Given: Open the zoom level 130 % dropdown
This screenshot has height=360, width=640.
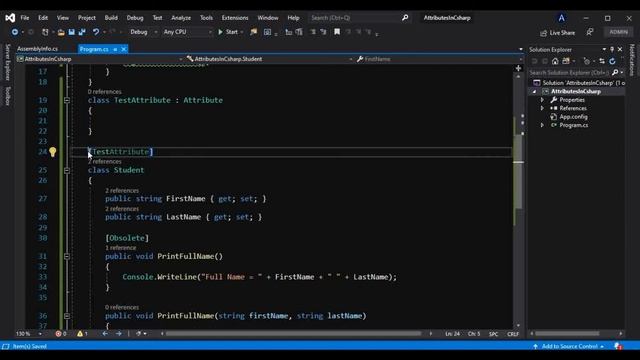Looking at the screenshot, I should pos(29,334).
